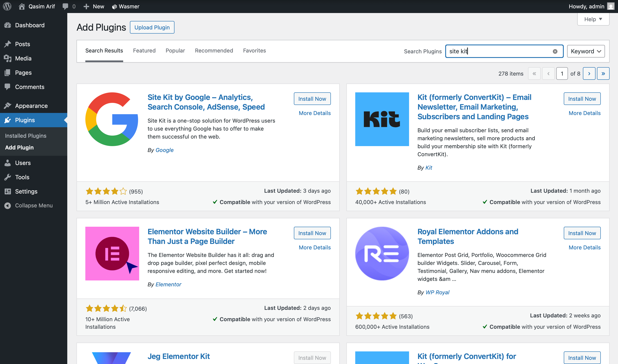Click the plus New icon
The image size is (618, 364).
(86, 6)
